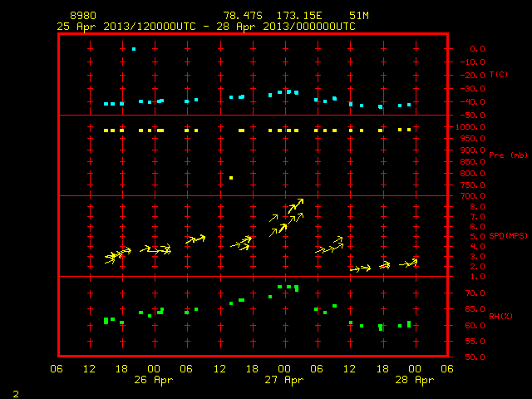Click the outlier yellow pressure point near 800 mb
The width and height of the screenshot is (532, 399).
pyautogui.click(x=231, y=178)
